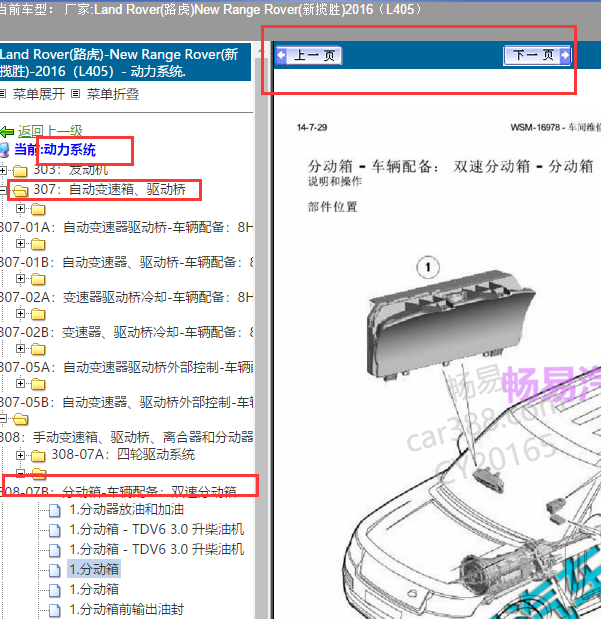Click page icon for 1.分动器放油和加油
This screenshot has width=601, height=619.
pos(54,510)
